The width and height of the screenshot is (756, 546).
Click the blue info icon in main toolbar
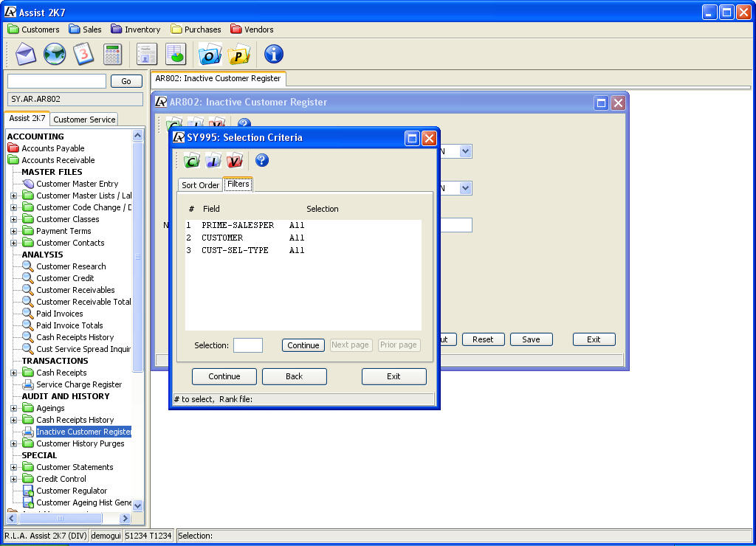coord(274,54)
